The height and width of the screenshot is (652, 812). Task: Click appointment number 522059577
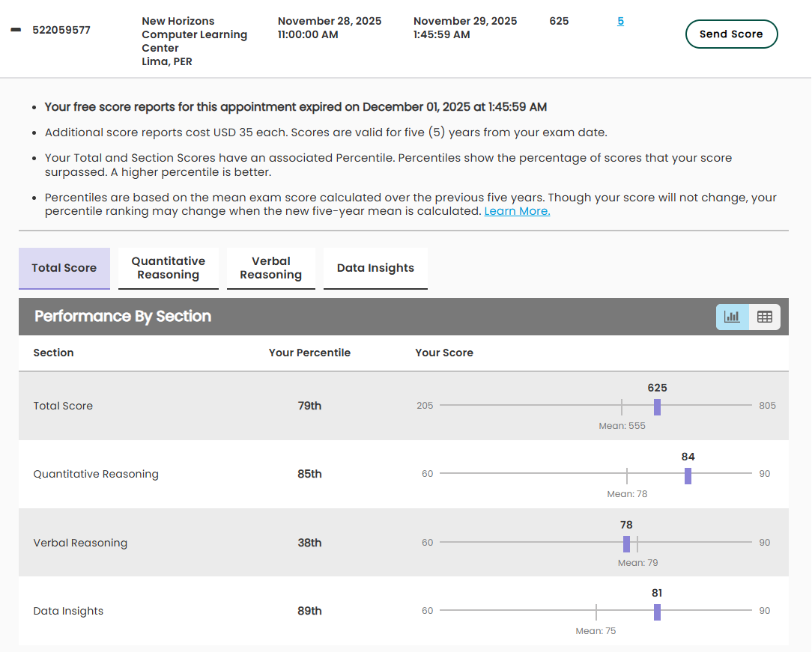pyautogui.click(x=61, y=30)
